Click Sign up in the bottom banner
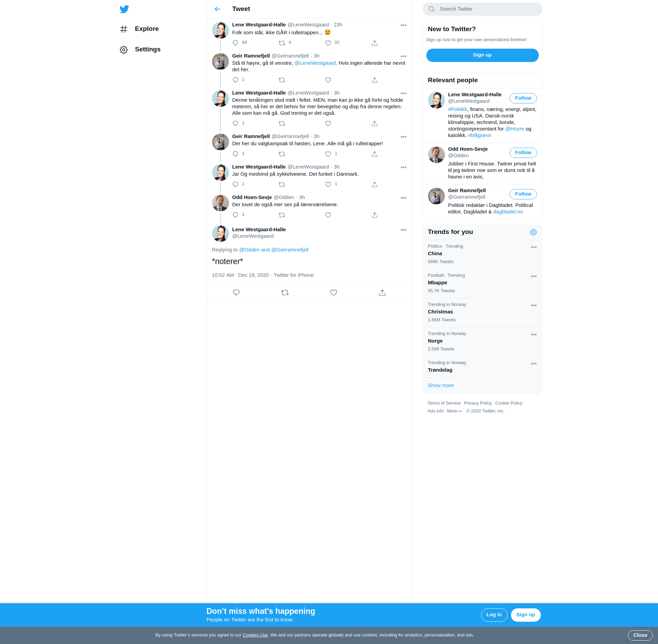Screen dimensions: 658x644 tap(525, 615)
